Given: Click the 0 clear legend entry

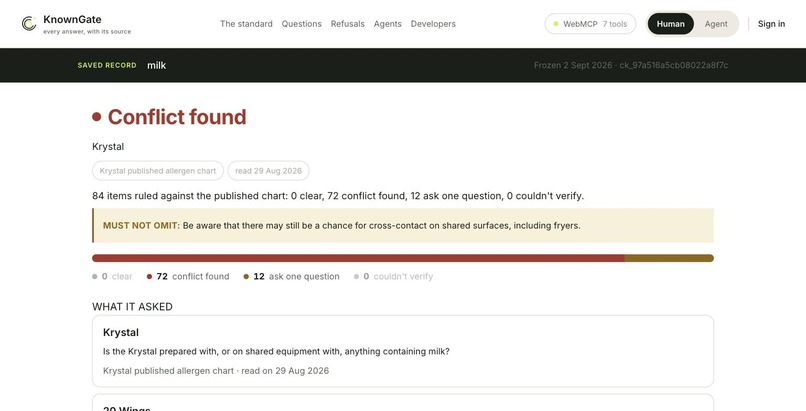Looking at the screenshot, I should 112,276.
